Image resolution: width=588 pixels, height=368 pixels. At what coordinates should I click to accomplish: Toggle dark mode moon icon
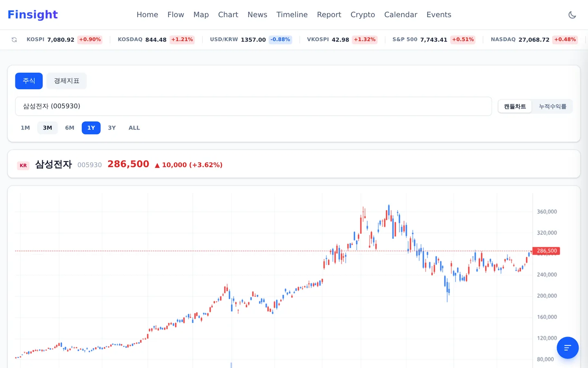tap(572, 15)
